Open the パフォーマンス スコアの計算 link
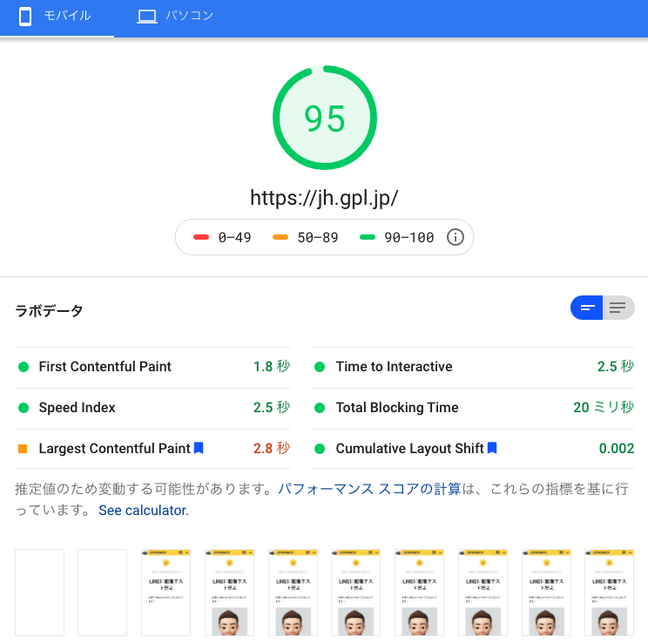Screen dimensions: 648x644 tap(369, 489)
